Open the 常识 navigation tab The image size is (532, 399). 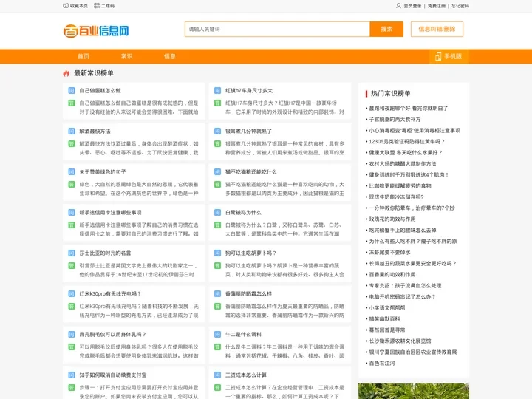126,56
